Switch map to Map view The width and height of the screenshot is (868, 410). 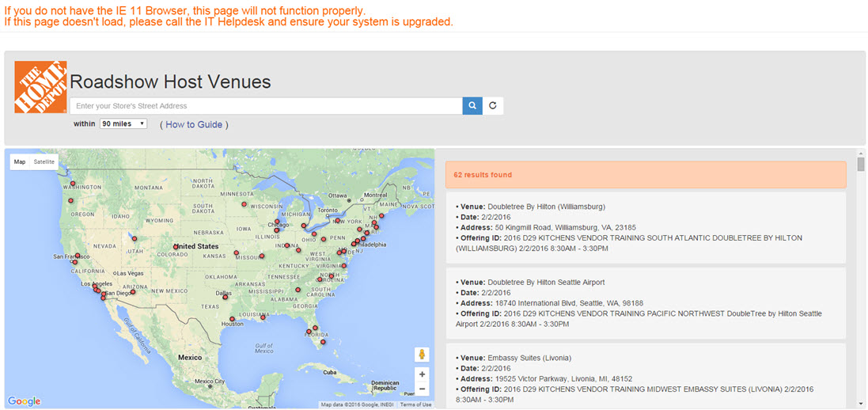tap(20, 161)
